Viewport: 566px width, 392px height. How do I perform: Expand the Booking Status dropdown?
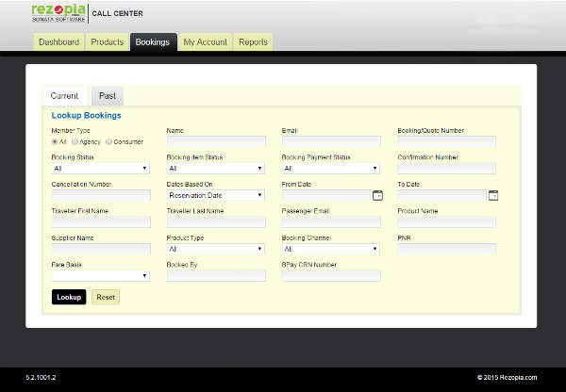tap(100, 169)
